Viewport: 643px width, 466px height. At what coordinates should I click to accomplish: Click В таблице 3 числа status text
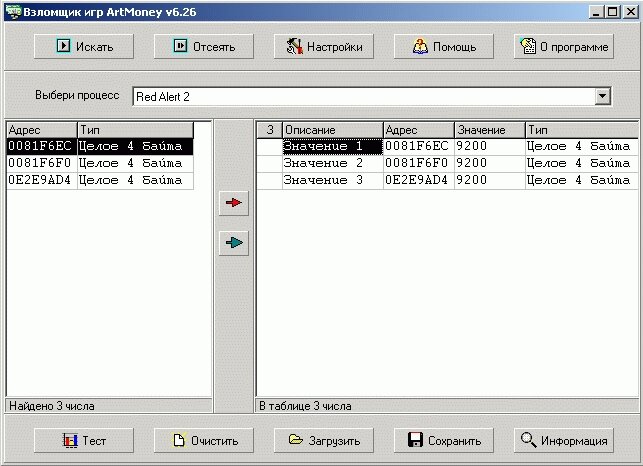[x=305, y=406]
